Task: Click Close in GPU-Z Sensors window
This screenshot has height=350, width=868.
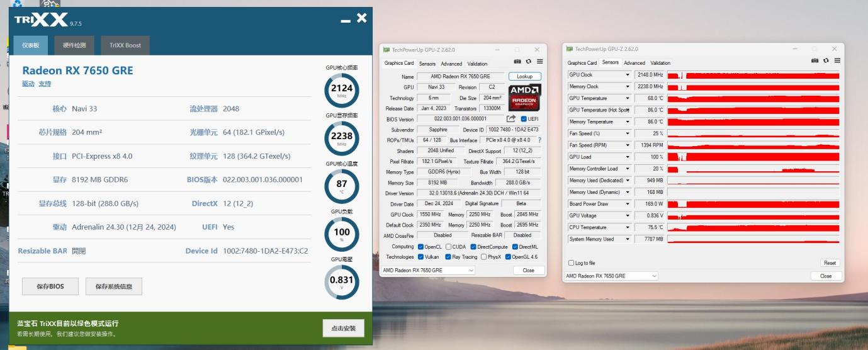Action: 826,276
